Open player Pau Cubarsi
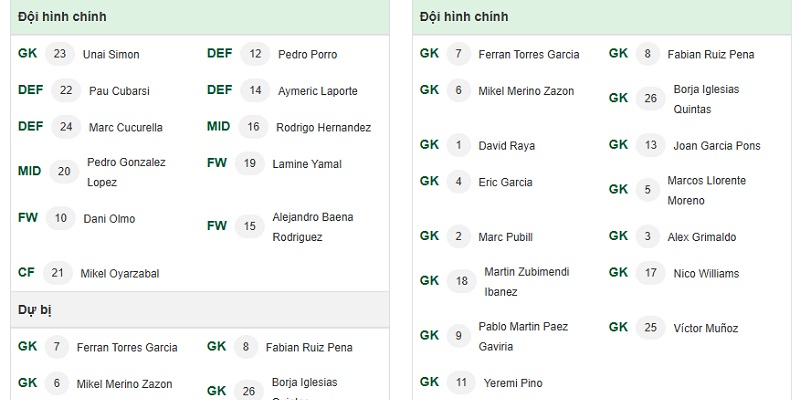 119,91
